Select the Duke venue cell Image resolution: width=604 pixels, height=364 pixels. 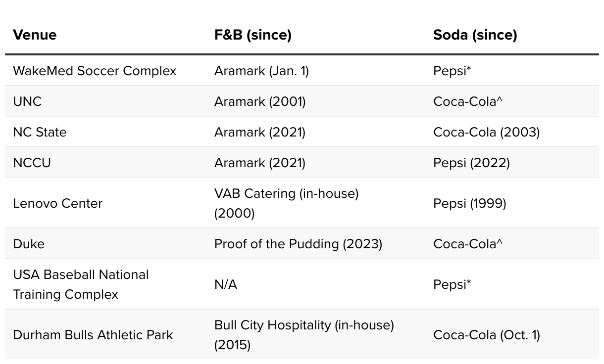pyautogui.click(x=29, y=244)
